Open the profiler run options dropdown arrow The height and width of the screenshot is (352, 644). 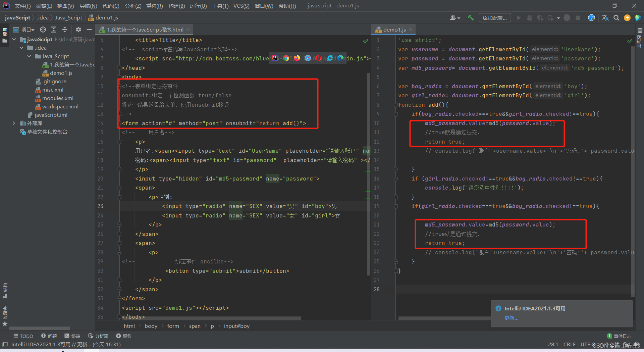pos(558,18)
